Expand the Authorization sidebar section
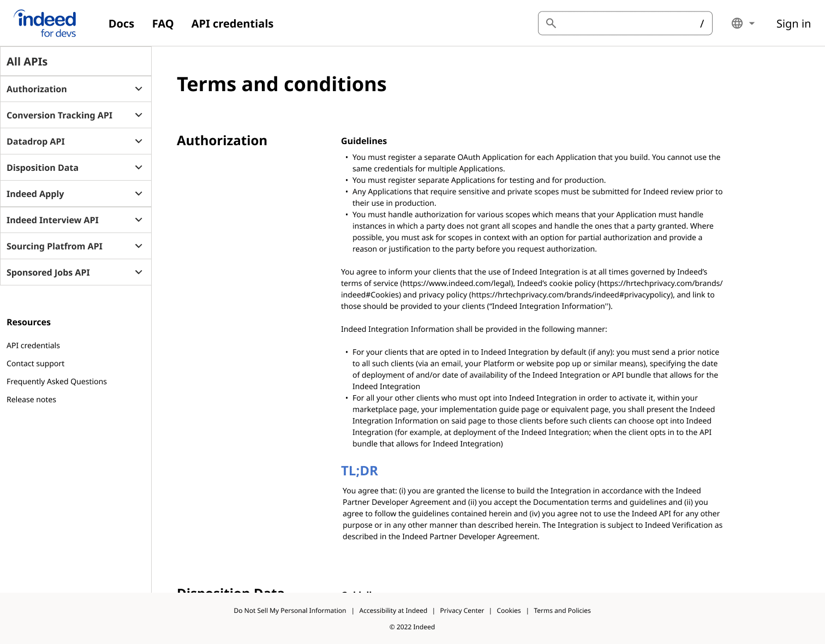The width and height of the screenshot is (825, 644). click(x=76, y=89)
